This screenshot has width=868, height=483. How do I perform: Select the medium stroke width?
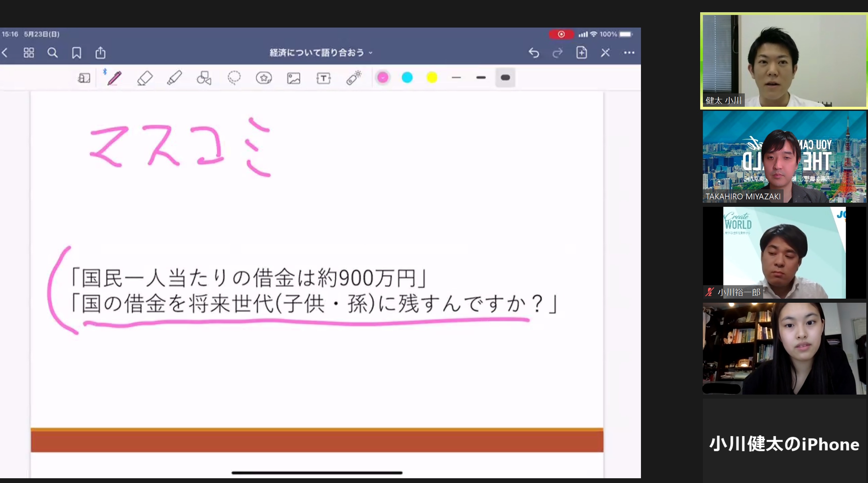coord(481,78)
